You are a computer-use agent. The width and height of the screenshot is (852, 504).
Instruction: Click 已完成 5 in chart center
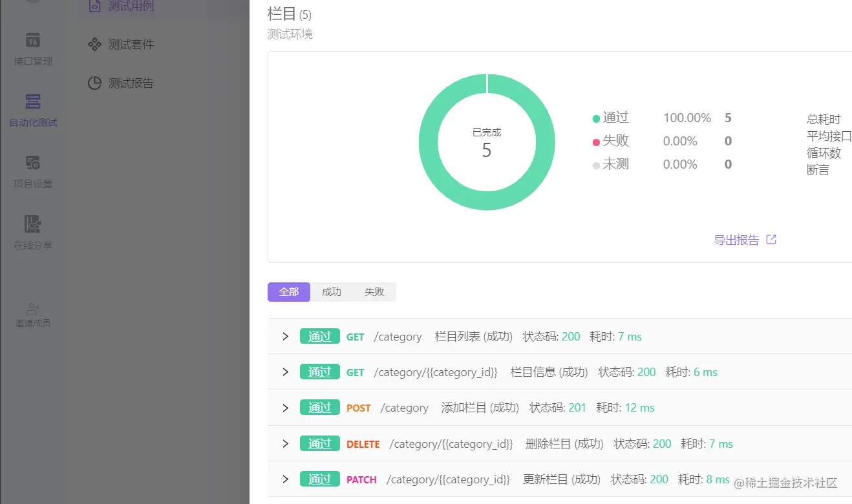(x=487, y=143)
